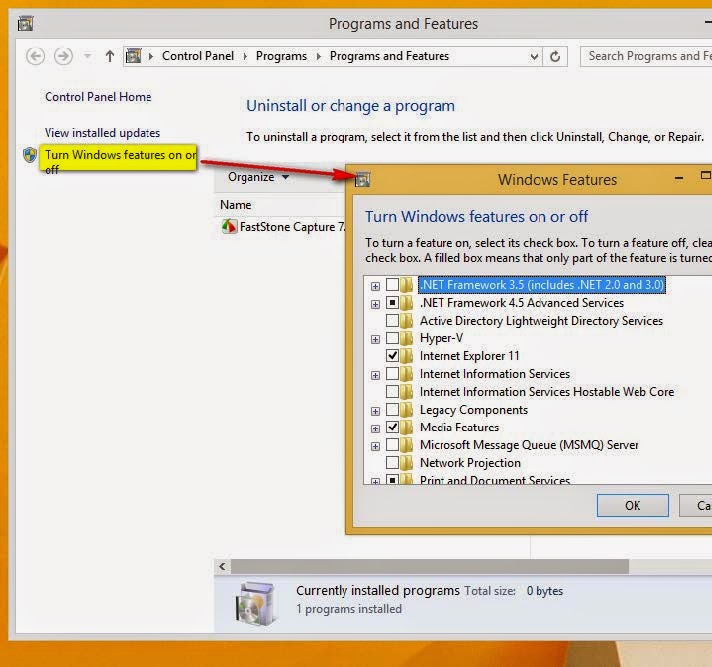Screen dimensions: 712x667
Task: Click folder icon beside Hyper-V
Action: [407, 338]
